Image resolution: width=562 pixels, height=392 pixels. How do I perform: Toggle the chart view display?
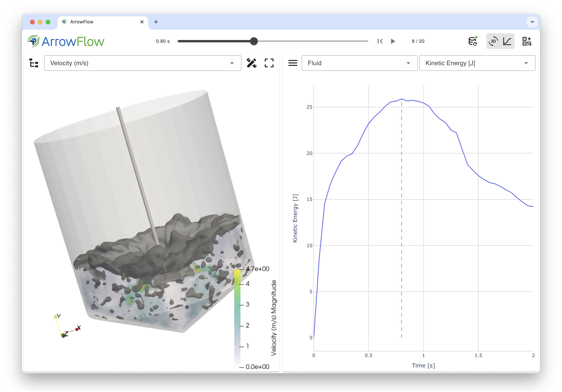pyautogui.click(x=507, y=41)
